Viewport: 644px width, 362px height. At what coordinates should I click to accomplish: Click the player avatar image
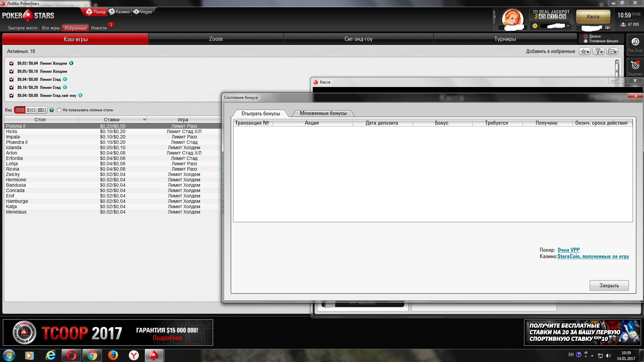click(x=512, y=18)
